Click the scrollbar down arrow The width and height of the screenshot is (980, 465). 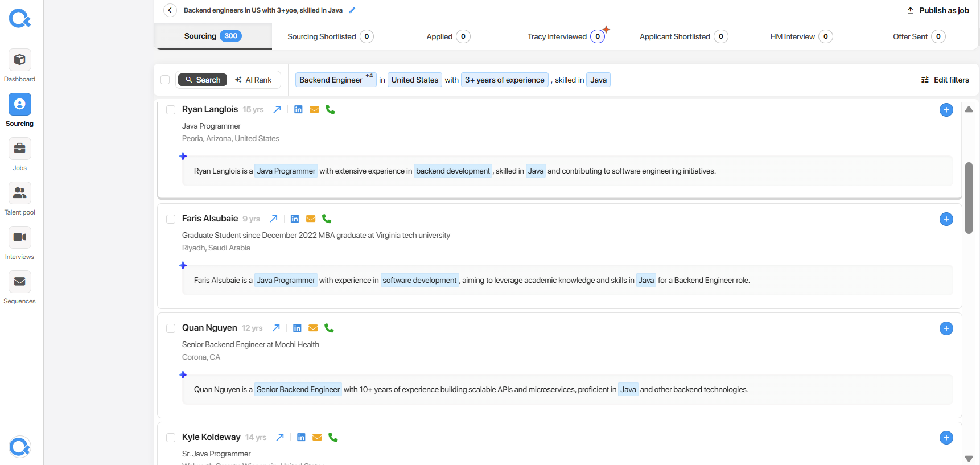pyautogui.click(x=969, y=458)
